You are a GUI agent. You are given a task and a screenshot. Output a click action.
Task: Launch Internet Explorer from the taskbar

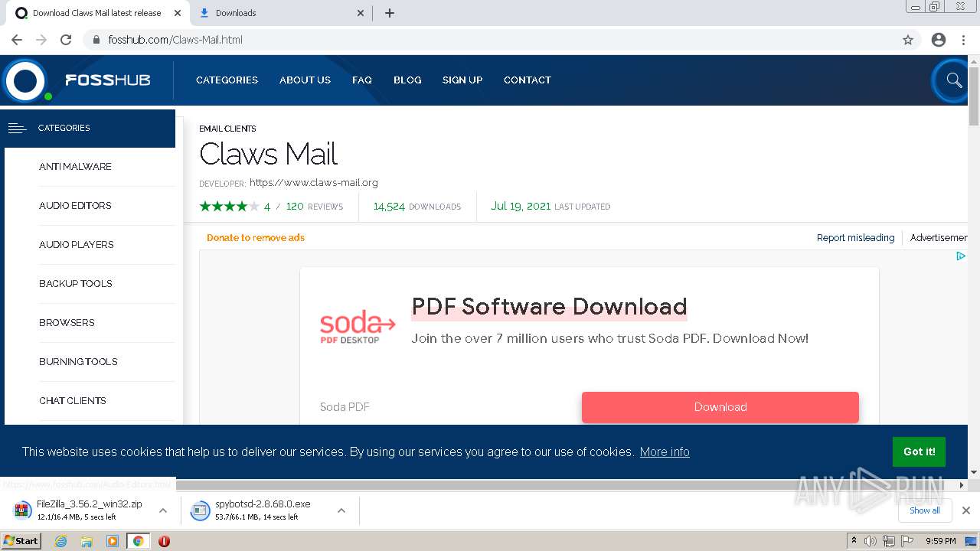pos(60,541)
